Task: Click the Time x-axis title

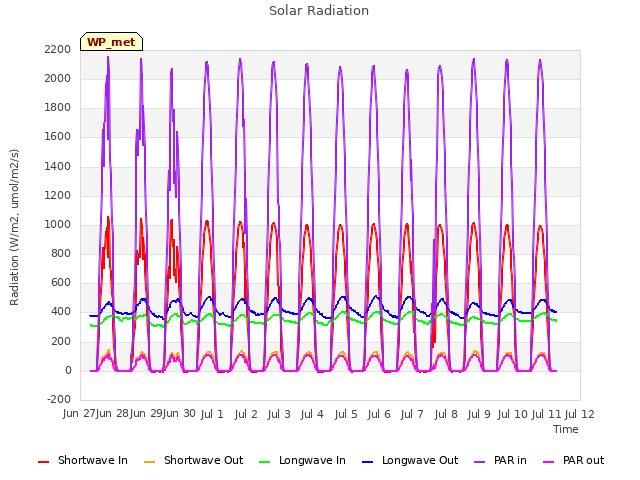Action: [x=566, y=429]
